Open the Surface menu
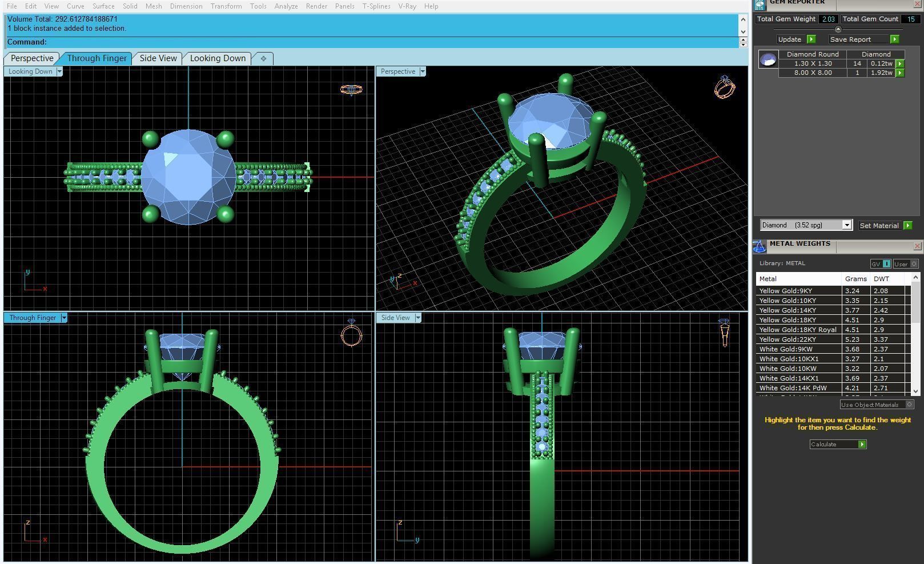924x564 pixels. (103, 6)
